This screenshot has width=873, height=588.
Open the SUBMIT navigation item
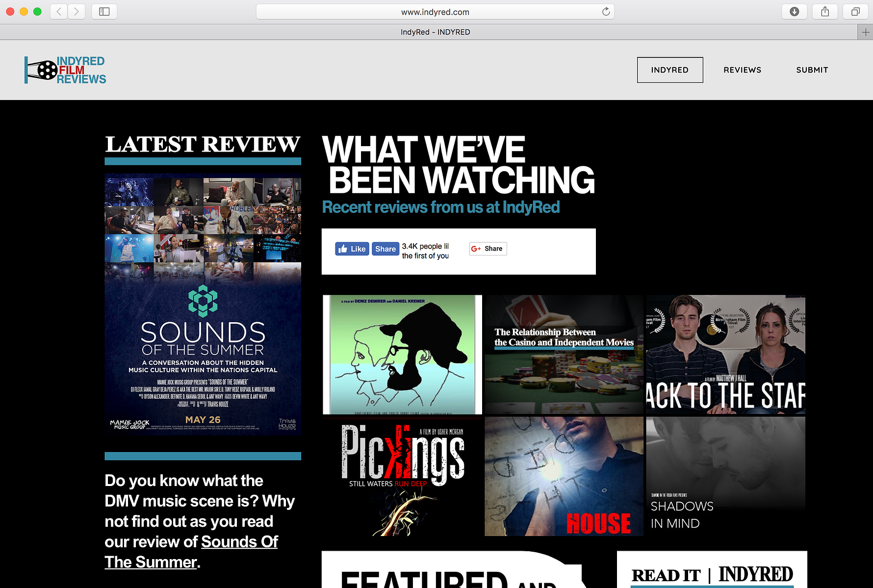[x=812, y=70]
